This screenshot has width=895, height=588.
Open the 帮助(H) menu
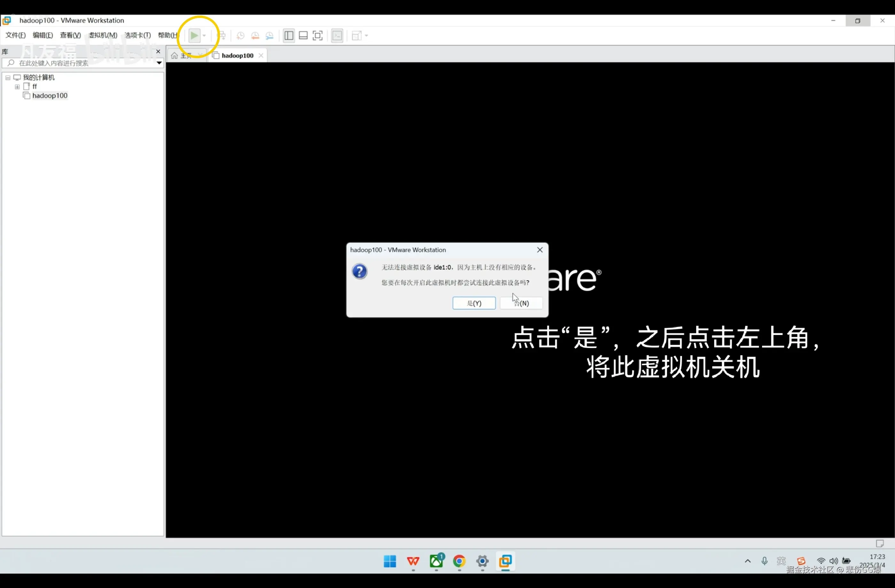pos(168,35)
